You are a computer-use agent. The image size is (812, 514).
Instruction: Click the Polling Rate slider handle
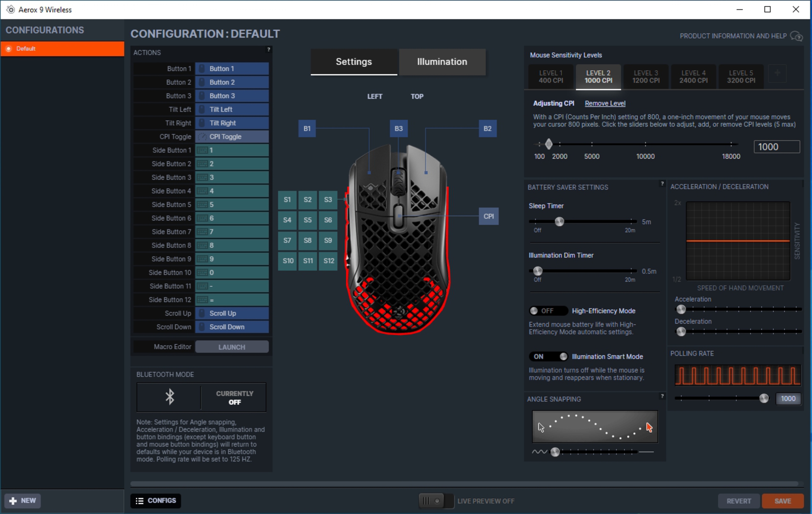pyautogui.click(x=764, y=398)
